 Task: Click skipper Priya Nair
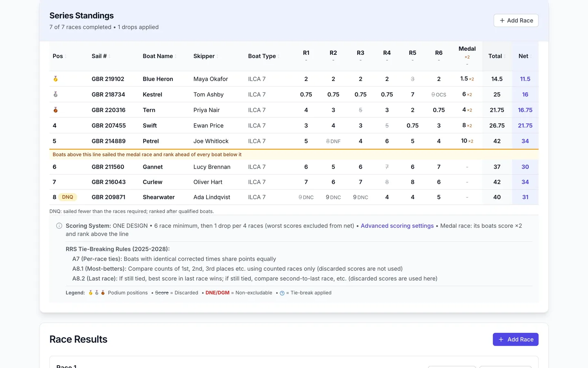click(x=207, y=110)
